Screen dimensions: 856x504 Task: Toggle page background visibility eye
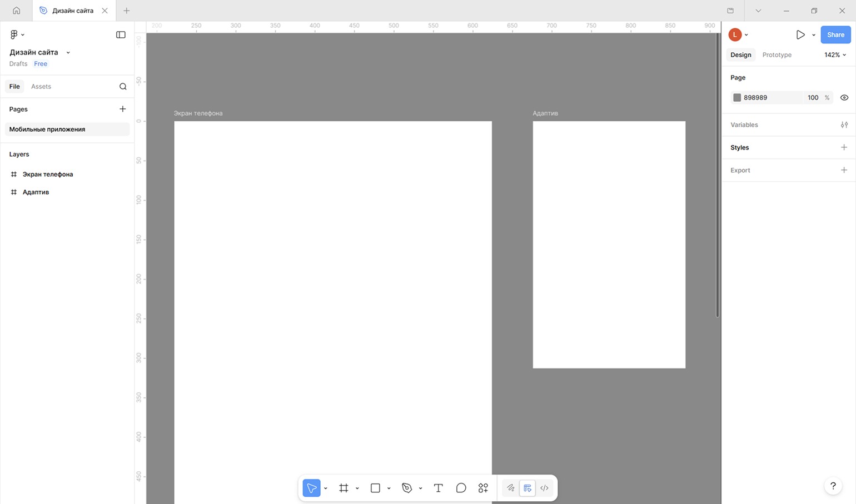(844, 97)
